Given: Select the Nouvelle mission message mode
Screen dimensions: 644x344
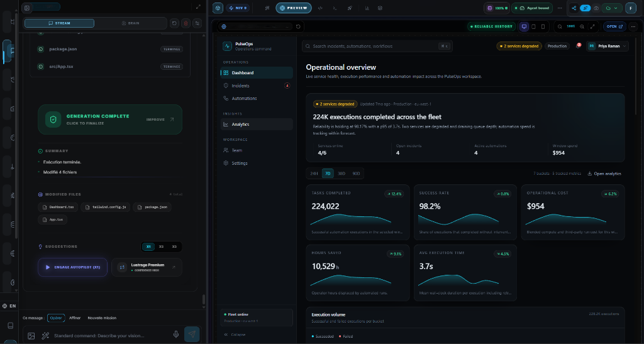Looking at the screenshot, I should click(x=102, y=318).
